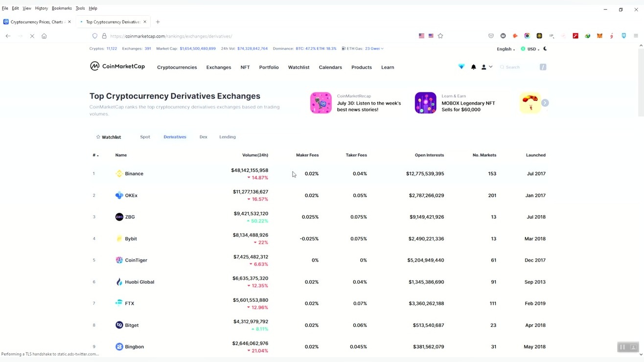The height and width of the screenshot is (362, 644).
Task: Open the CoinMarketRecap news thumbnail
Action: click(321, 103)
